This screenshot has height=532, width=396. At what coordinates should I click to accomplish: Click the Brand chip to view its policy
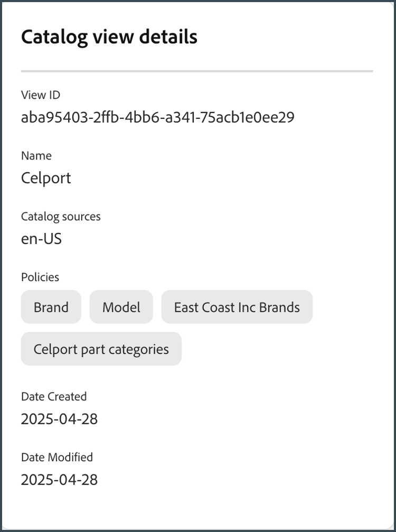click(x=51, y=307)
